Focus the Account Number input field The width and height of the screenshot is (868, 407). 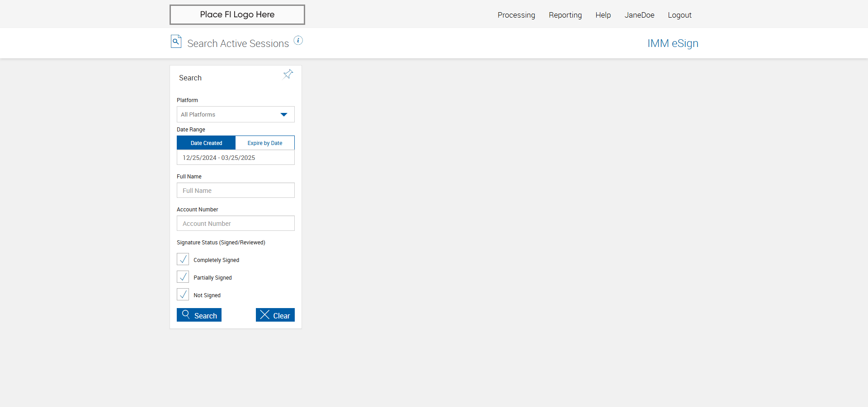coord(236,223)
